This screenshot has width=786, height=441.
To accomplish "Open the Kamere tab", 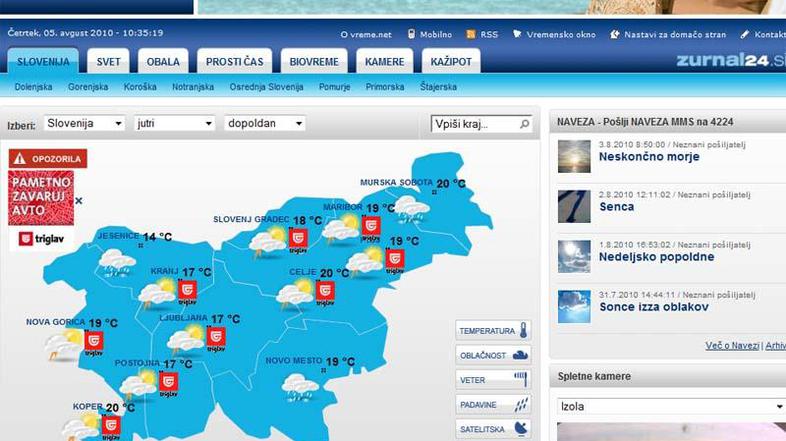I will click(x=385, y=62).
